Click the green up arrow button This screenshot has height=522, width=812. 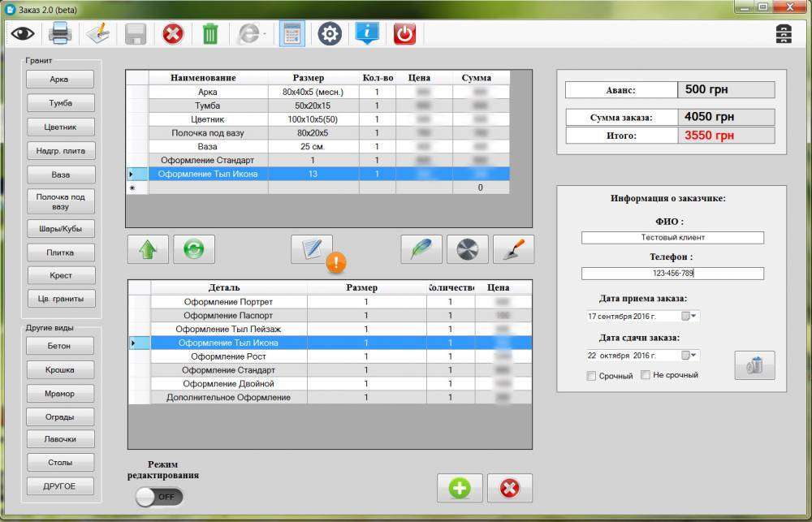pos(148,249)
